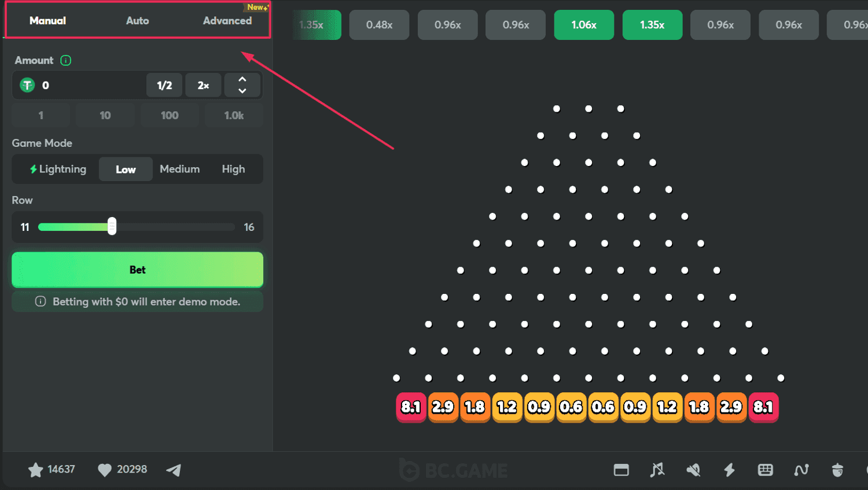Share the game via the paper plane icon
This screenshot has width=868, height=490.
(173, 470)
